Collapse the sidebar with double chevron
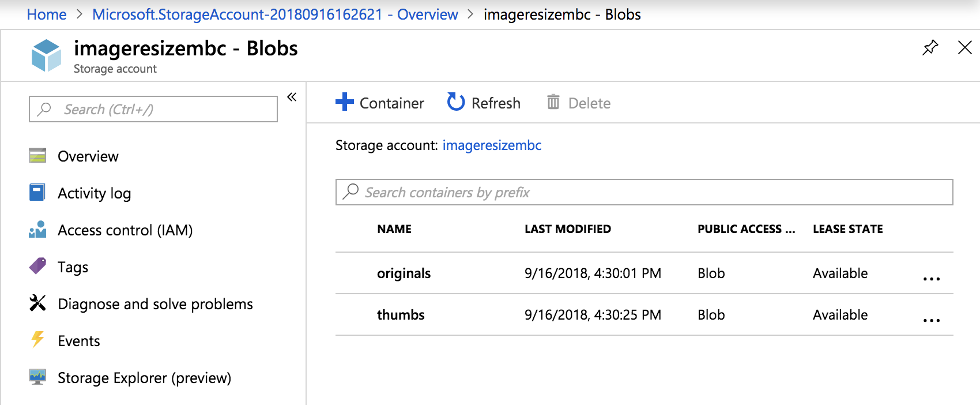 tap(292, 97)
